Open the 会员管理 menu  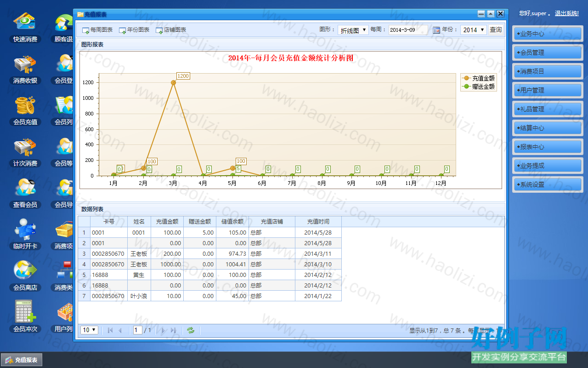coord(548,52)
